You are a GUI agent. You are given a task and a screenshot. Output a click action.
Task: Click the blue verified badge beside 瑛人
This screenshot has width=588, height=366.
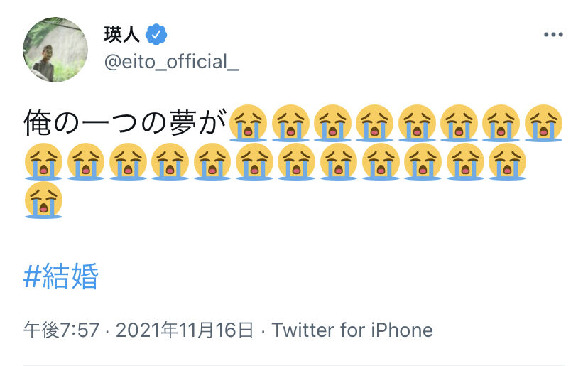156,34
